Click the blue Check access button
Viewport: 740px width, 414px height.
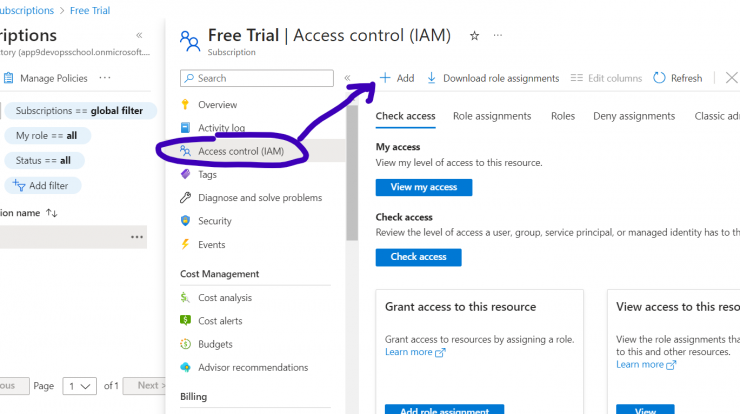419,257
